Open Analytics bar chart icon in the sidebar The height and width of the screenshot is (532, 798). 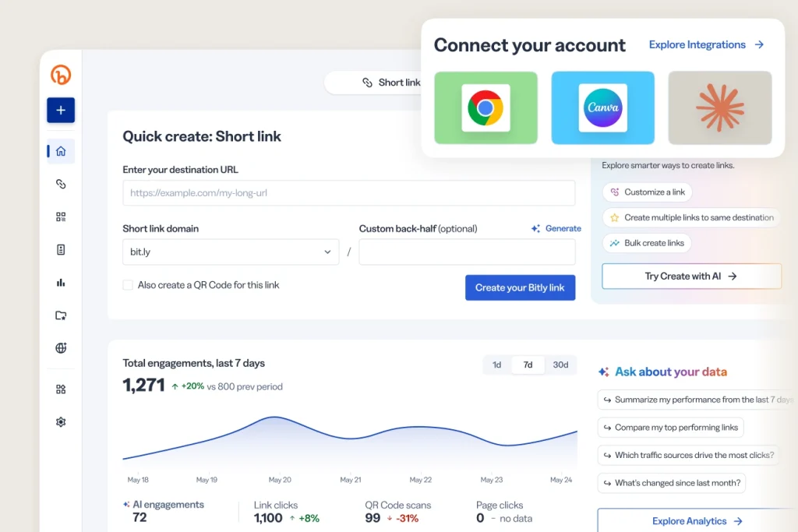[x=61, y=283]
